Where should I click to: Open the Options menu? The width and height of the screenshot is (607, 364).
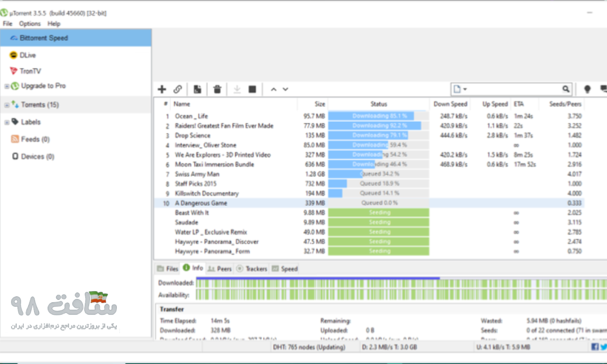[30, 24]
